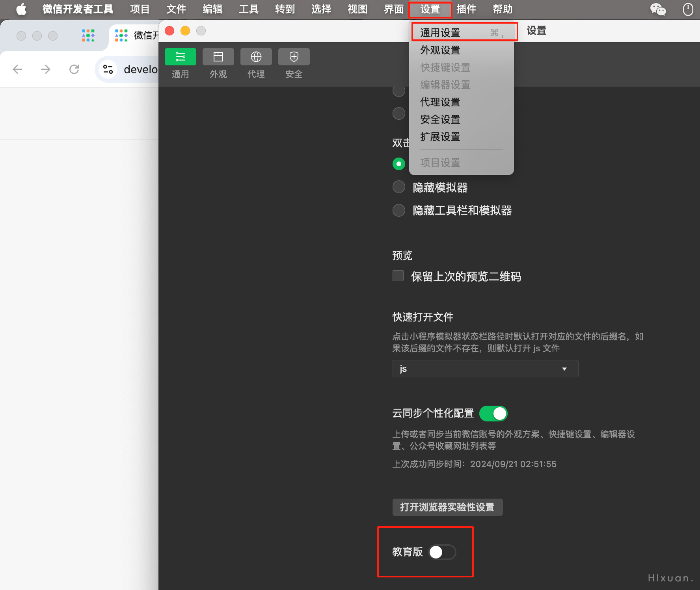Open the Security (安全) shield icon
The height and width of the screenshot is (590, 700).
click(294, 57)
